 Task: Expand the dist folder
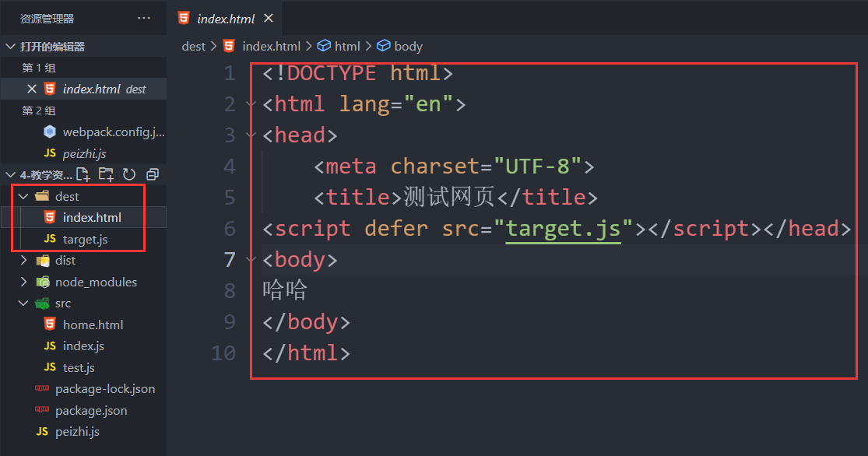(x=23, y=260)
